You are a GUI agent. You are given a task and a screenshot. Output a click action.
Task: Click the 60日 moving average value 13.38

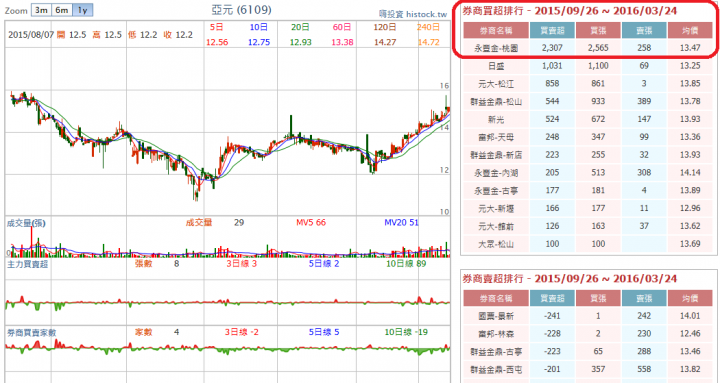coord(343,42)
